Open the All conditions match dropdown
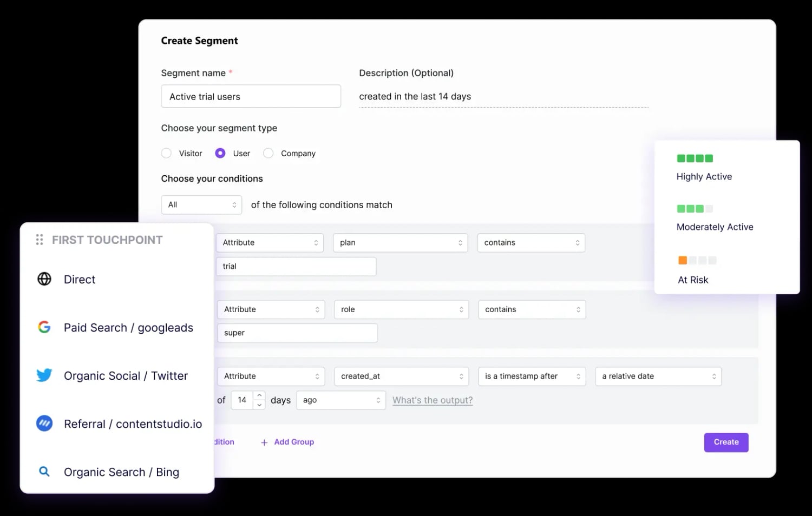Viewport: 812px width, 516px height. [201, 204]
